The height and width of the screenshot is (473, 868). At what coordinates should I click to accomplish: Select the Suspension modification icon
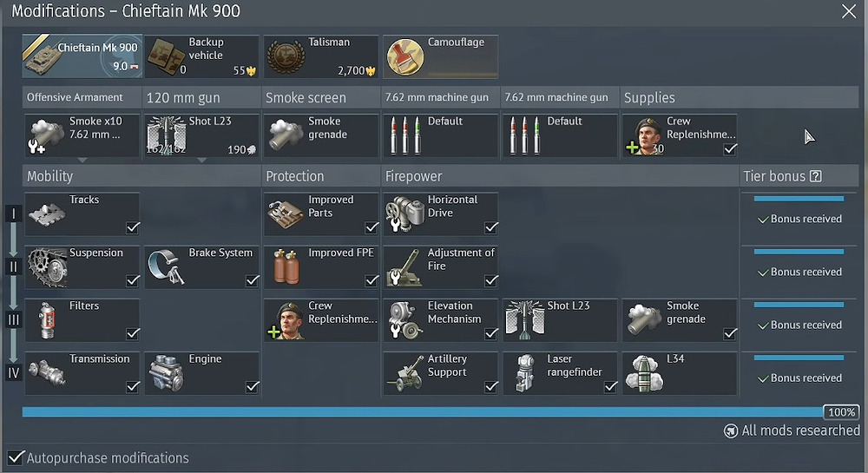coord(48,266)
